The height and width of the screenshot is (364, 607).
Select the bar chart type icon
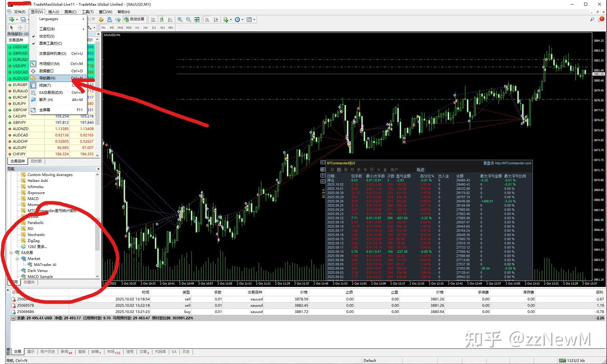coord(153,19)
